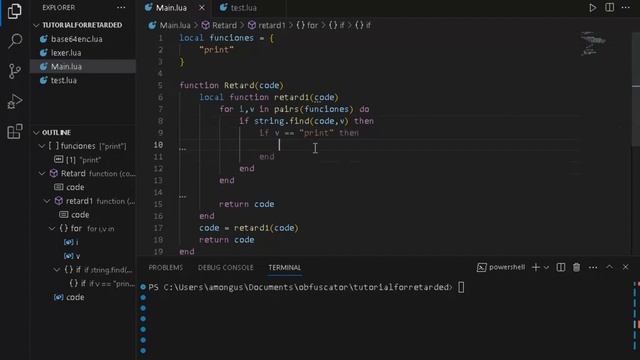Split the editor to the right

tap(609, 8)
